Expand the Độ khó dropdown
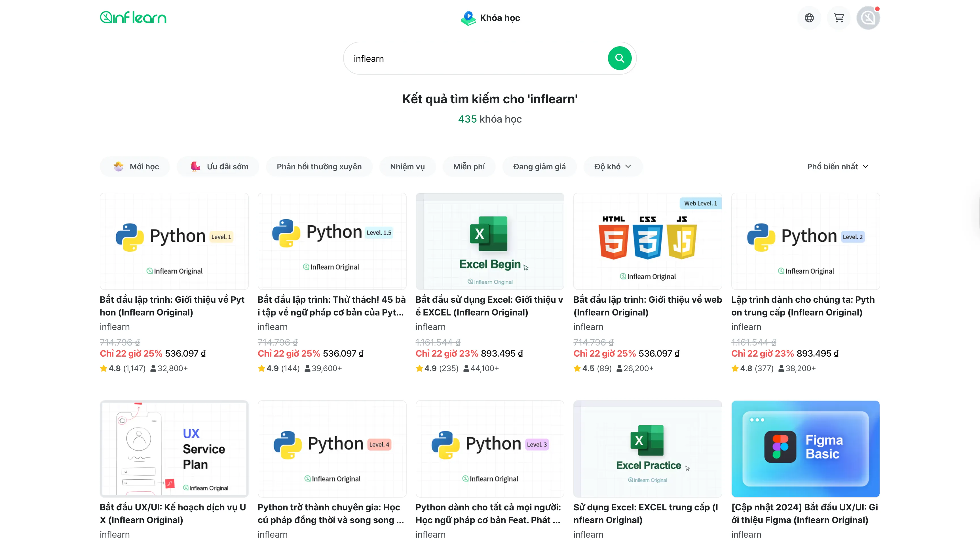The width and height of the screenshot is (980, 543). pos(612,166)
